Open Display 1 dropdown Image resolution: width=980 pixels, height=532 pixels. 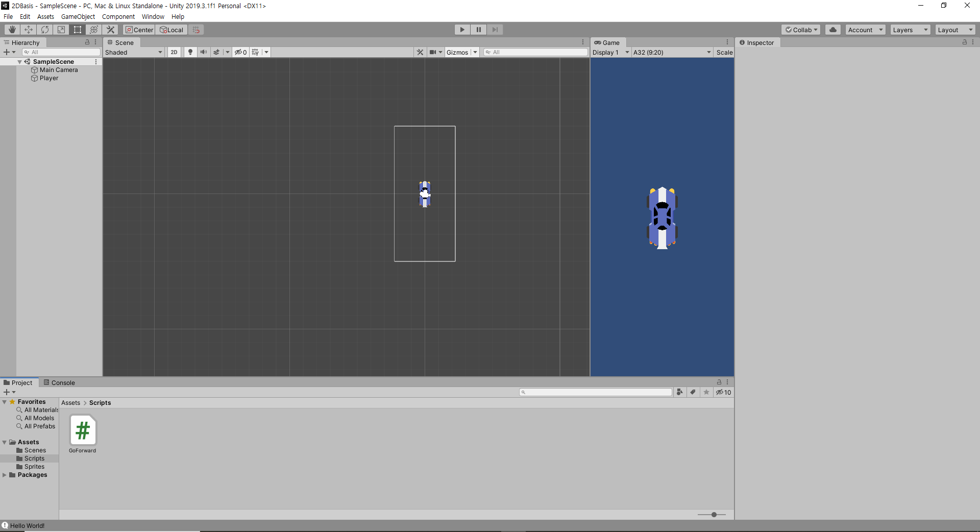tap(611, 52)
